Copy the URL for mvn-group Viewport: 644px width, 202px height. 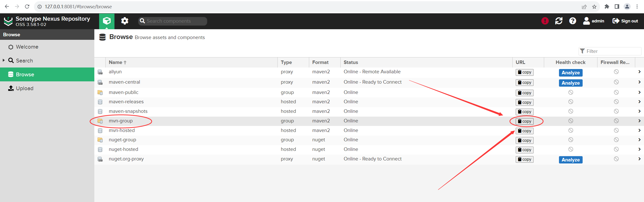pos(525,121)
